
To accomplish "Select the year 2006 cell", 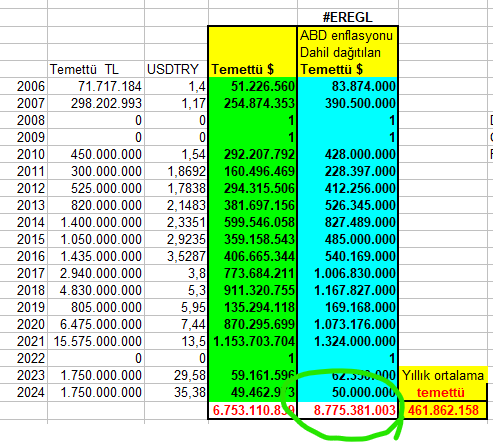I will (24, 86).
